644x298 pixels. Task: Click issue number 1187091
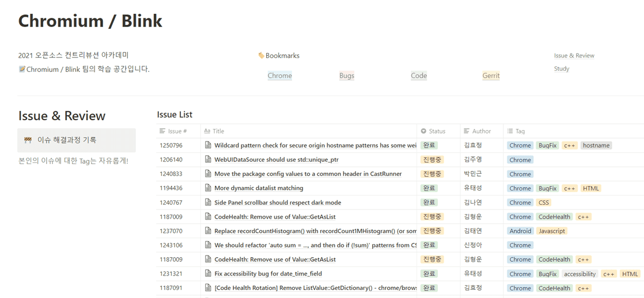tap(171, 288)
